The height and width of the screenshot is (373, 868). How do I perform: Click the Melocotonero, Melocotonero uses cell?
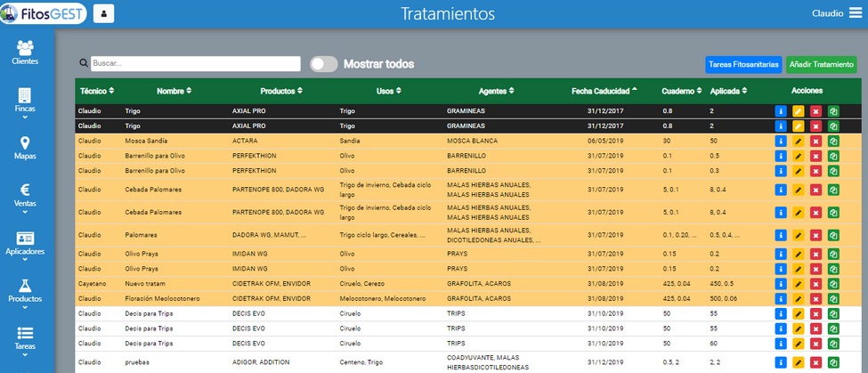pyautogui.click(x=383, y=298)
